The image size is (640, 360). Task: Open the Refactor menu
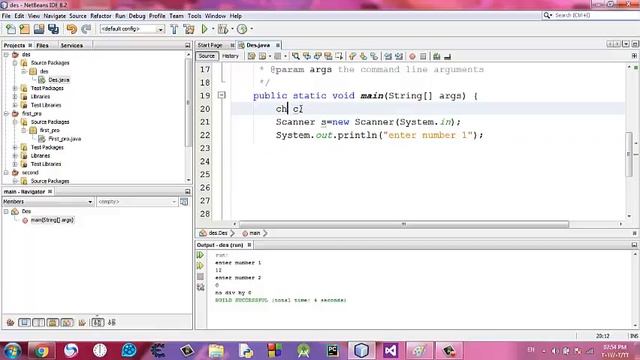[x=101, y=16]
